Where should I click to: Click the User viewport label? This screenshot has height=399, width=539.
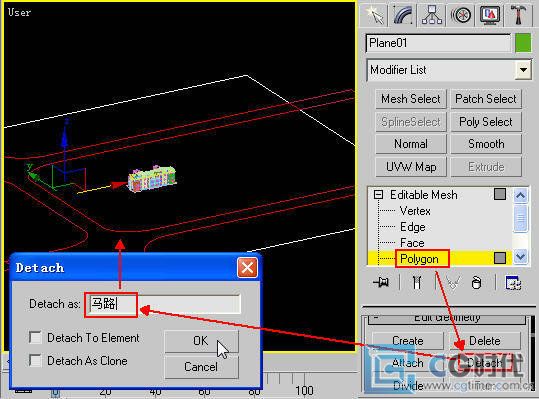[x=19, y=12]
